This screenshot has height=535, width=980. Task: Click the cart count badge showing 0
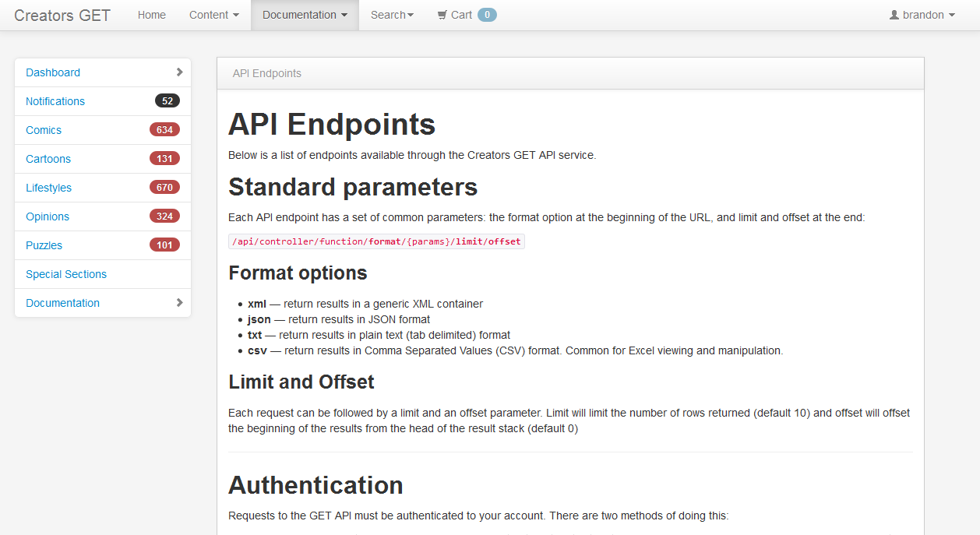(487, 15)
